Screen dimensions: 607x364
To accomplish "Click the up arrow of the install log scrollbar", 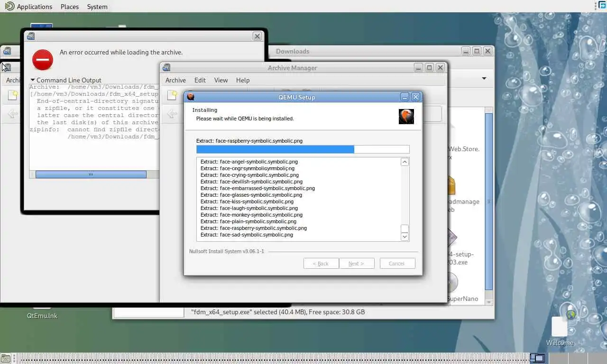I will tap(405, 162).
